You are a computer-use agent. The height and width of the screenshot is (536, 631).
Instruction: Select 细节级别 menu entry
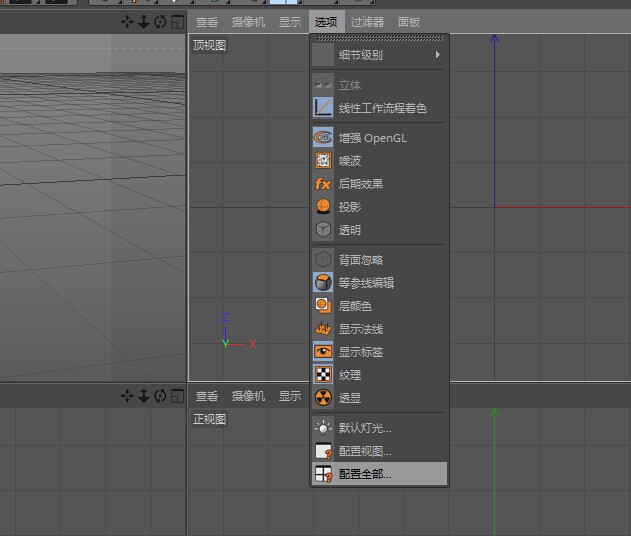tap(379, 54)
